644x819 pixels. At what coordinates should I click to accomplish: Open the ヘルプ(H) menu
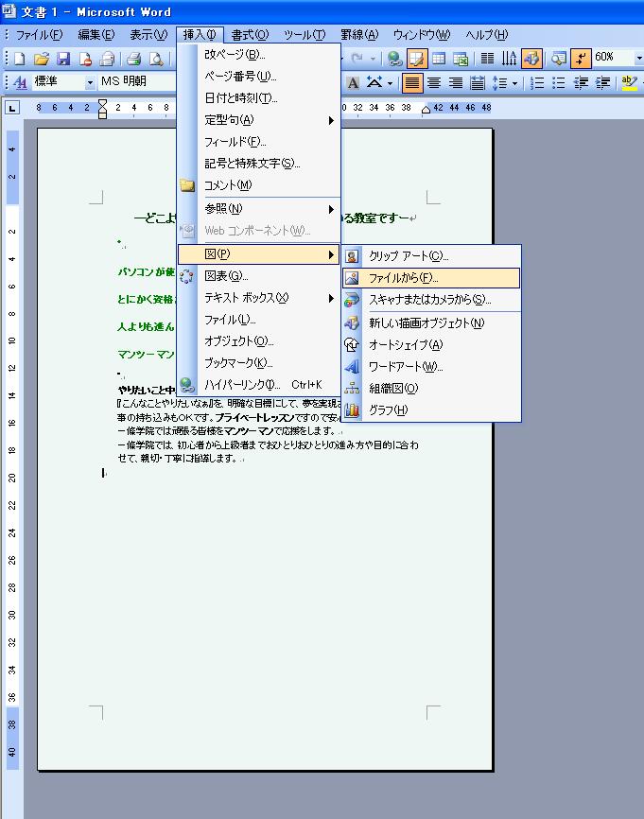point(486,35)
